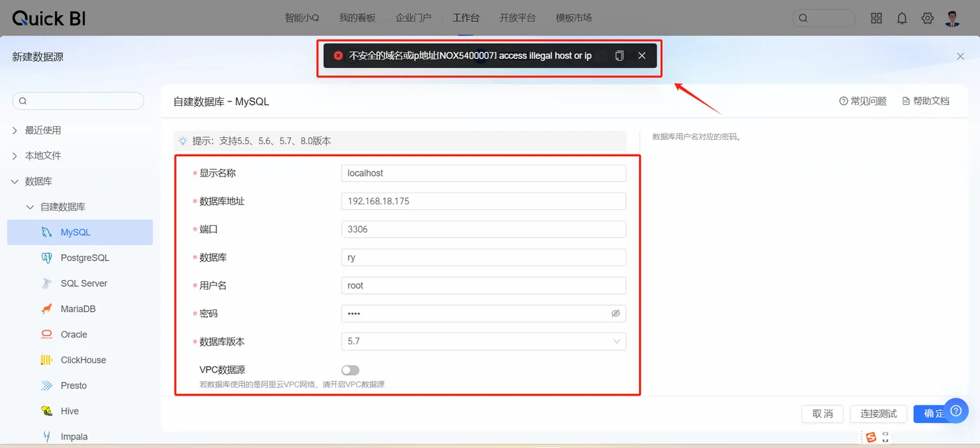Click the 显示名称 input field

[484, 173]
